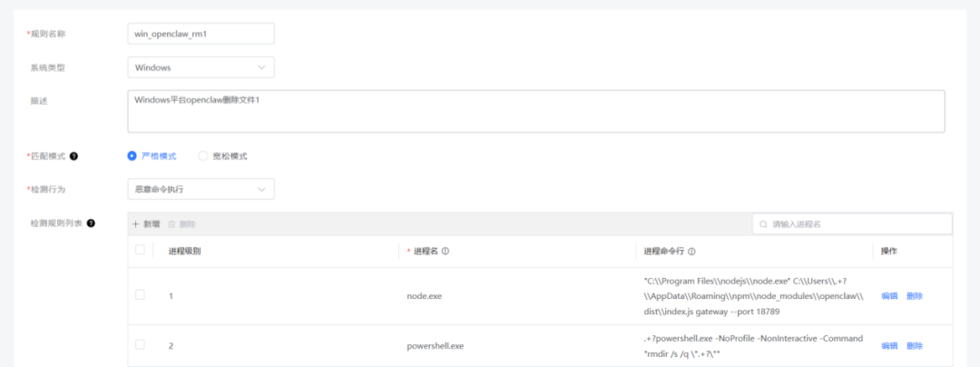Toggle the select-all checkbox in table header

click(x=140, y=250)
